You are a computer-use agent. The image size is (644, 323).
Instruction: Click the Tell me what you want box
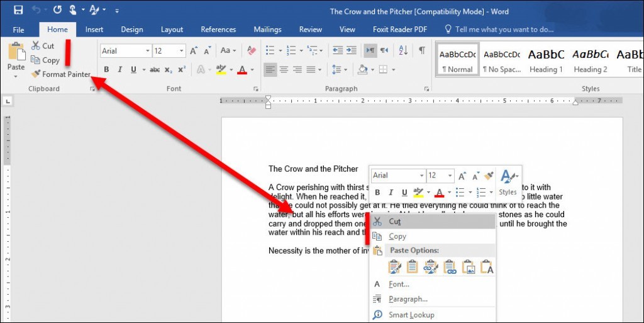point(499,30)
